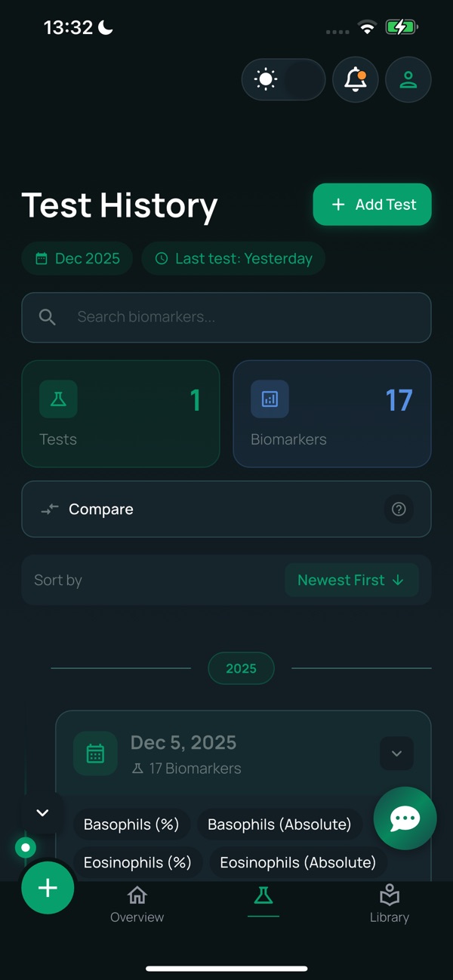Open the chat bubble floating icon
Screen dimensions: 453x980
coord(405,818)
